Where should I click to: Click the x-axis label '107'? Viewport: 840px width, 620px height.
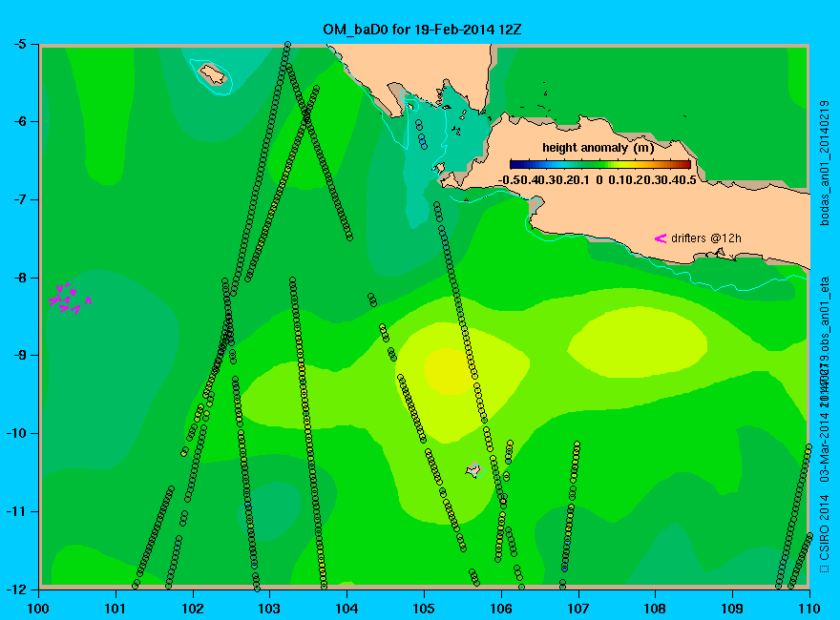pos(578,609)
